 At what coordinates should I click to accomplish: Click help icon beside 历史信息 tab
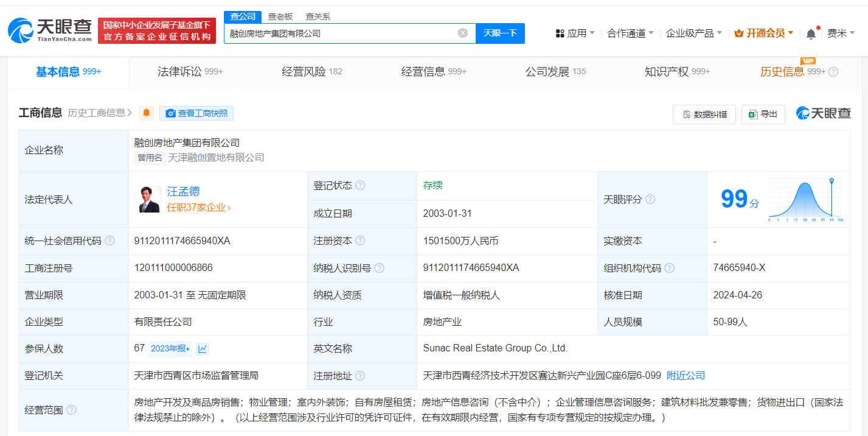tap(833, 72)
